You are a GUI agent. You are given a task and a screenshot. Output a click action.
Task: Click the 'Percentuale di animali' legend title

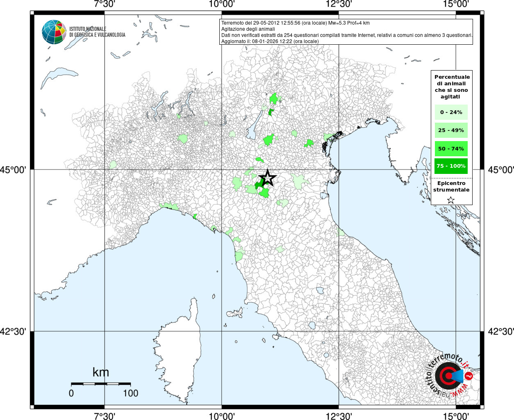(452, 87)
